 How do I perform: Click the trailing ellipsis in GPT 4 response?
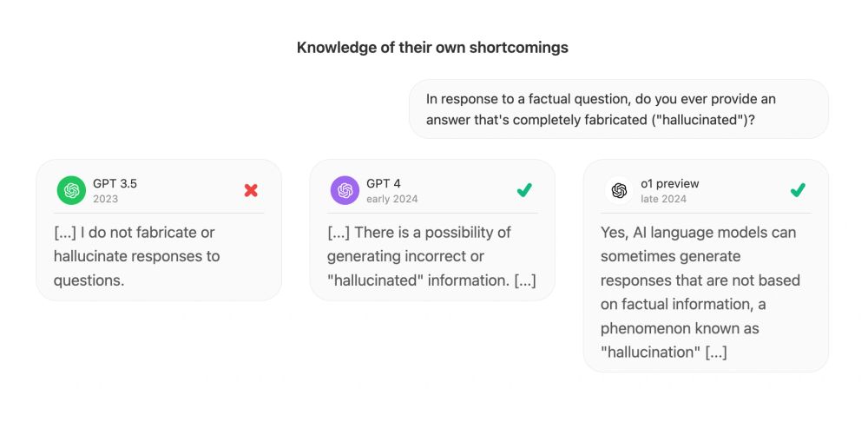tap(525, 280)
